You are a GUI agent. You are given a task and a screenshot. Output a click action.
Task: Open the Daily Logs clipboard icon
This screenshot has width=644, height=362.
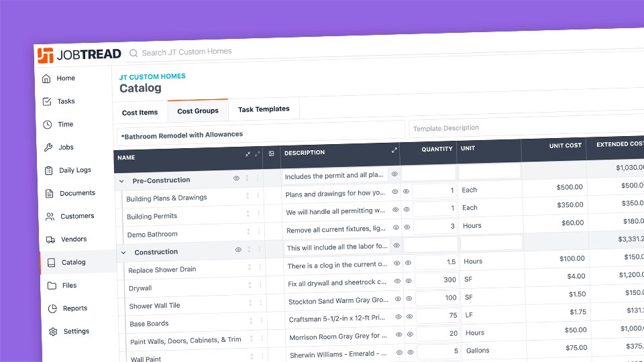point(48,170)
